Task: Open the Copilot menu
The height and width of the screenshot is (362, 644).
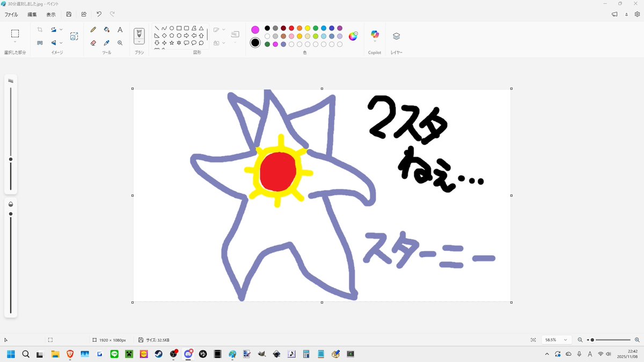Action: tap(375, 36)
